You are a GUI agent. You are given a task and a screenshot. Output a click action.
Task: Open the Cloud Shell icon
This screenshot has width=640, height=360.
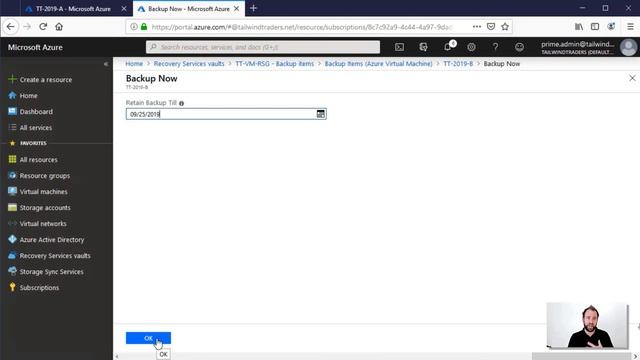click(400, 47)
